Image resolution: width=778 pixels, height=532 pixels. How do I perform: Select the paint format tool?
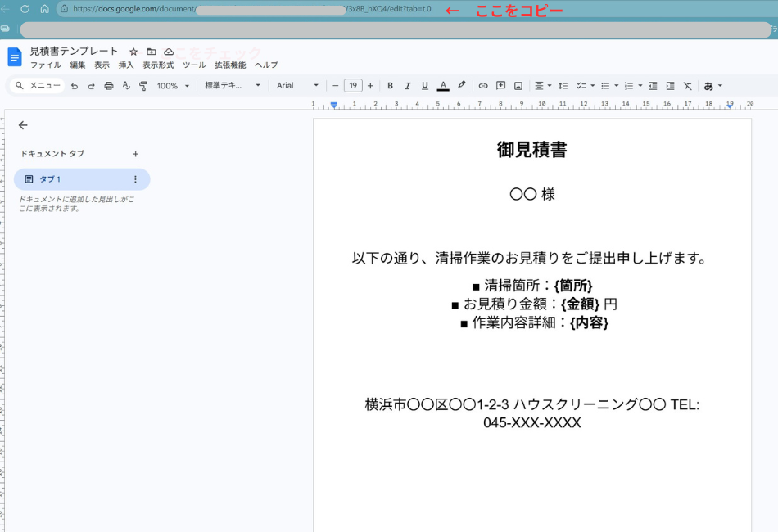[144, 85]
